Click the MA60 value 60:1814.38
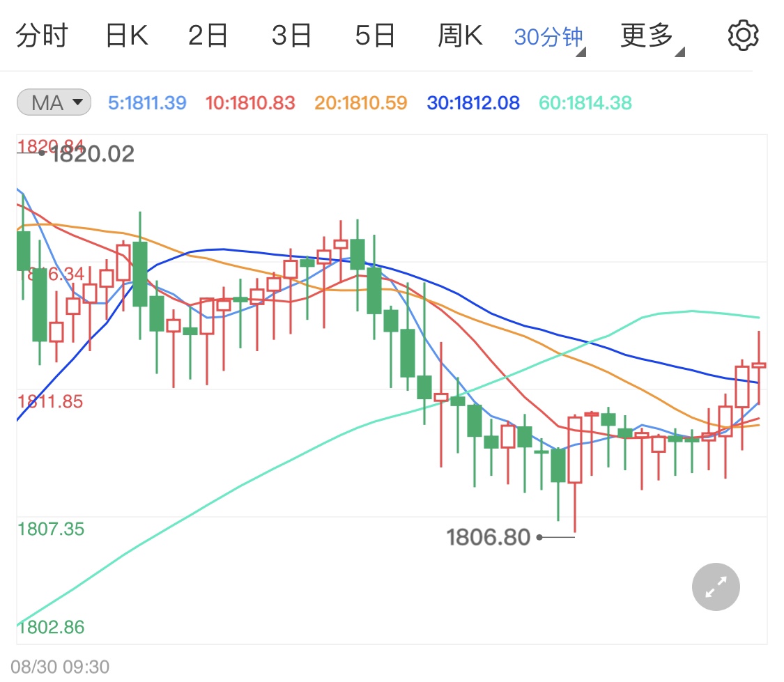Viewport: 784px width, 682px height. (x=585, y=103)
